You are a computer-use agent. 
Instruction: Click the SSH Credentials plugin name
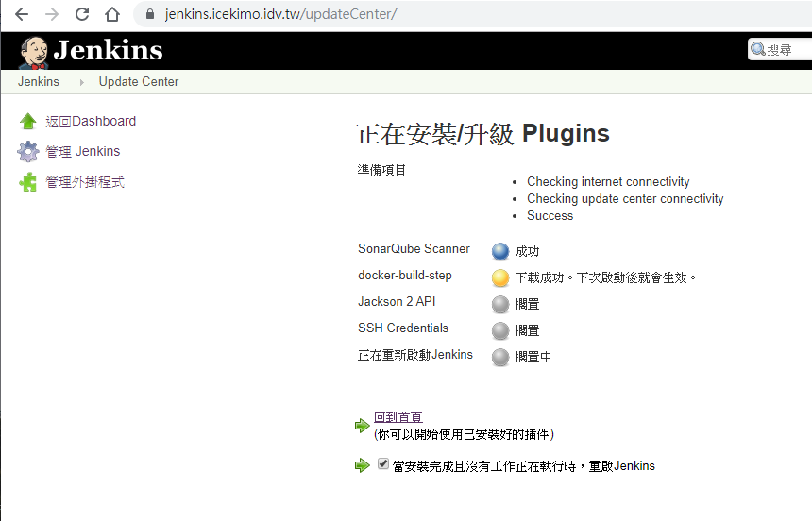coord(403,328)
